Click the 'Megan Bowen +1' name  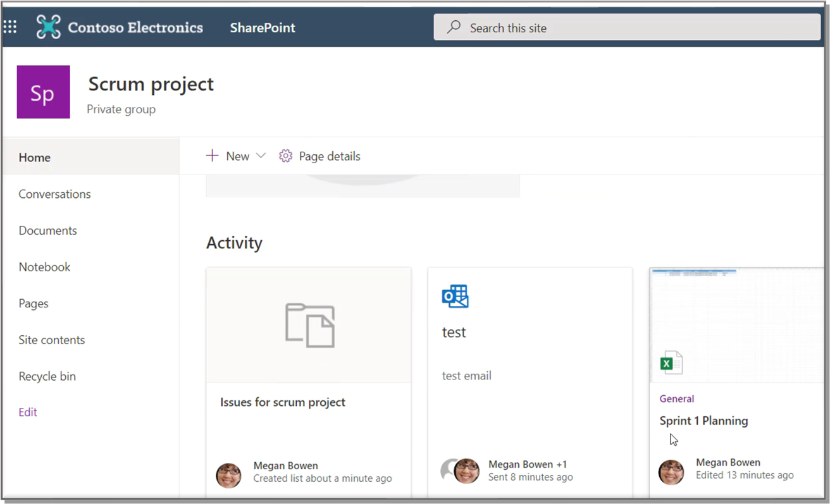point(528,464)
